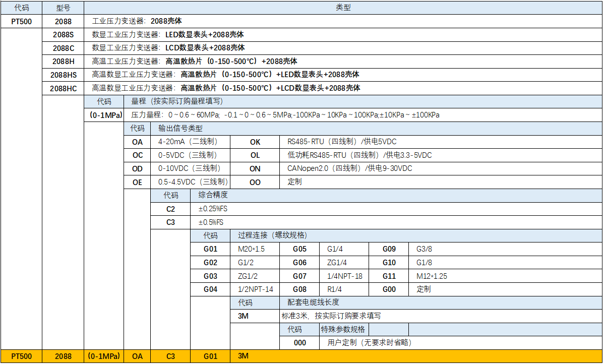Click the 配套电缆线长度 header cell

click(x=313, y=302)
